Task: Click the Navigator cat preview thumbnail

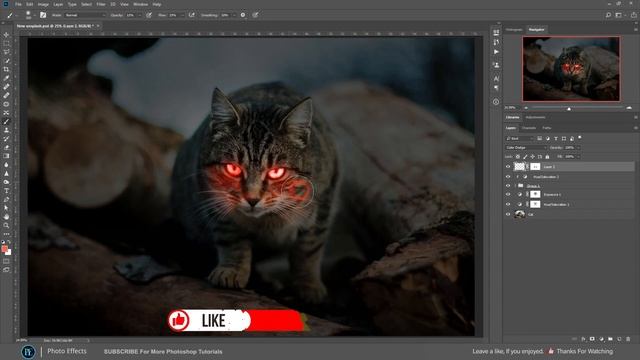Action: [x=571, y=69]
